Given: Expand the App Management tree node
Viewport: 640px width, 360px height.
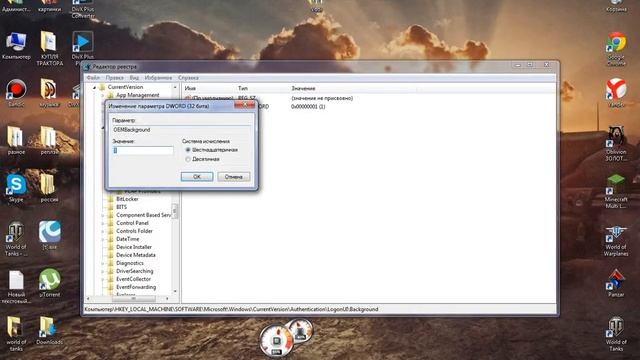Looking at the screenshot, I should [x=102, y=96].
